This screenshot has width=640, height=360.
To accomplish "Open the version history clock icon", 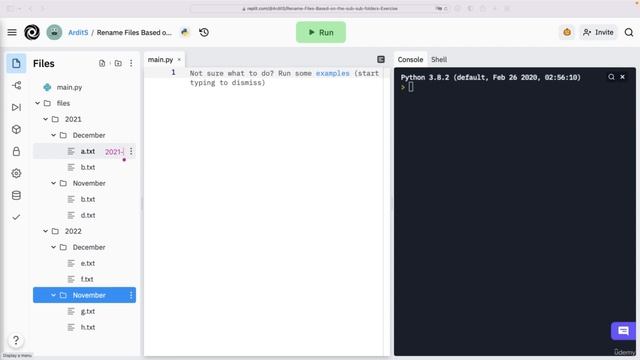I will tap(204, 32).
